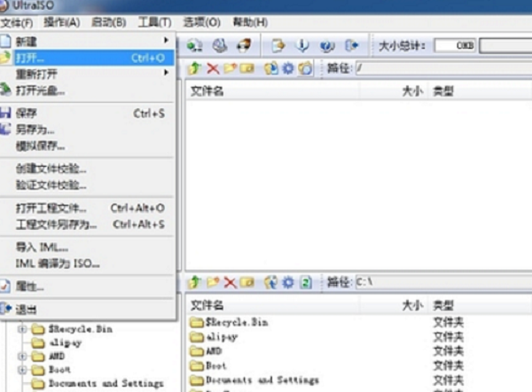Sort image pane by 类型 column
The width and height of the screenshot is (532, 392).
tap(480, 91)
